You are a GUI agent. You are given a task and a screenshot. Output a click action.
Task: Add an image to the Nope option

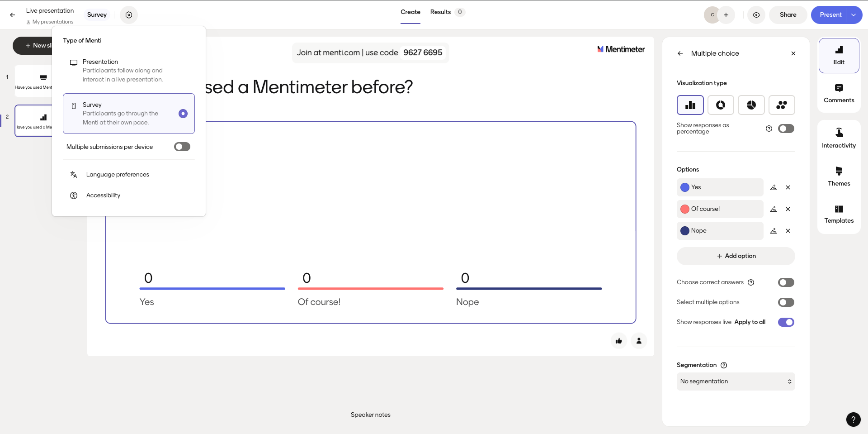pos(774,231)
